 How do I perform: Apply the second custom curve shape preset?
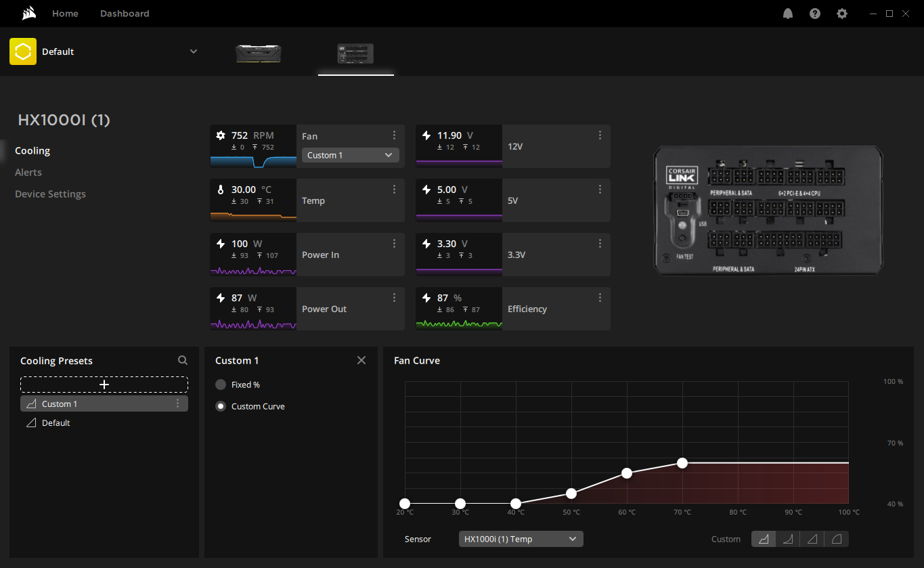(x=788, y=539)
